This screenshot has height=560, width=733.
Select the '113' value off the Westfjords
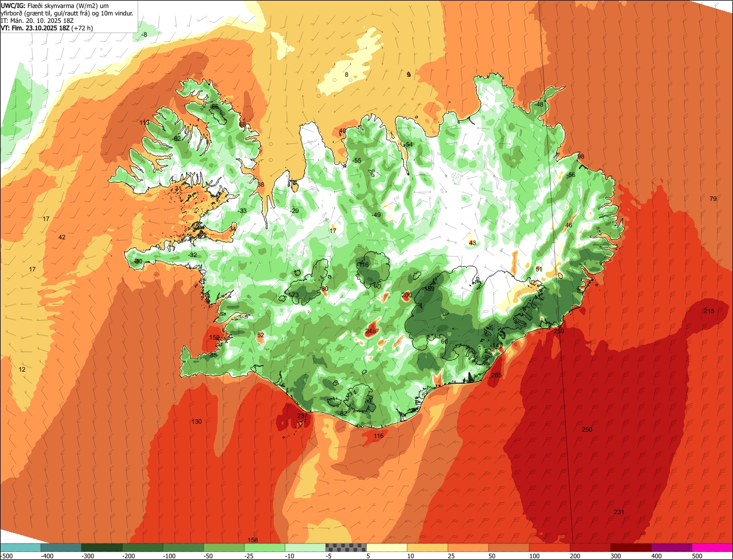click(x=144, y=123)
